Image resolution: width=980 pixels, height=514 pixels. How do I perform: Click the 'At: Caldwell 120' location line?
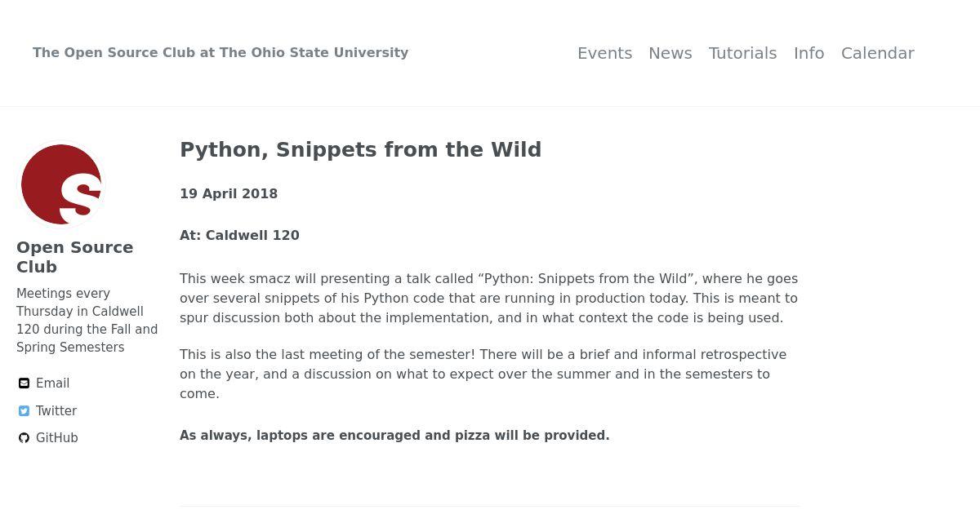coord(239,236)
